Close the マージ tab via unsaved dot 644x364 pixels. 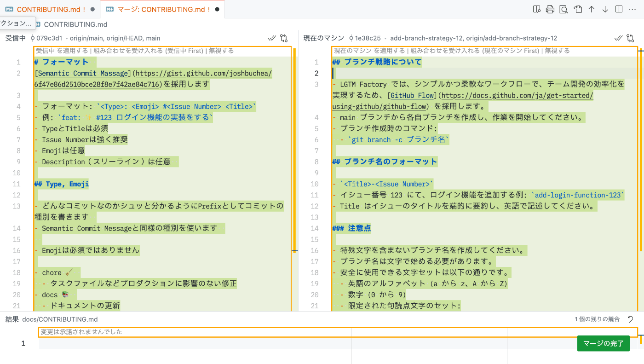tap(217, 9)
